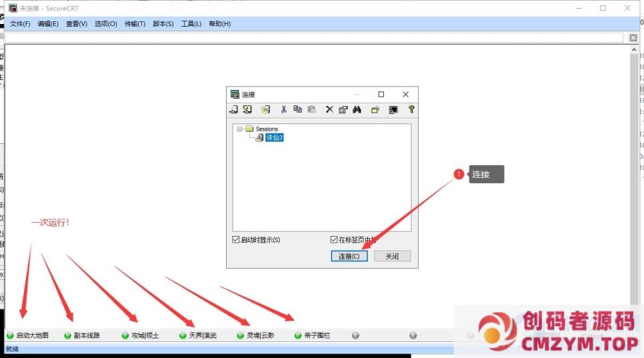The image size is (644, 358).
Task: Run the 灵境|云渺 button bar item
Action: pyautogui.click(x=255, y=335)
